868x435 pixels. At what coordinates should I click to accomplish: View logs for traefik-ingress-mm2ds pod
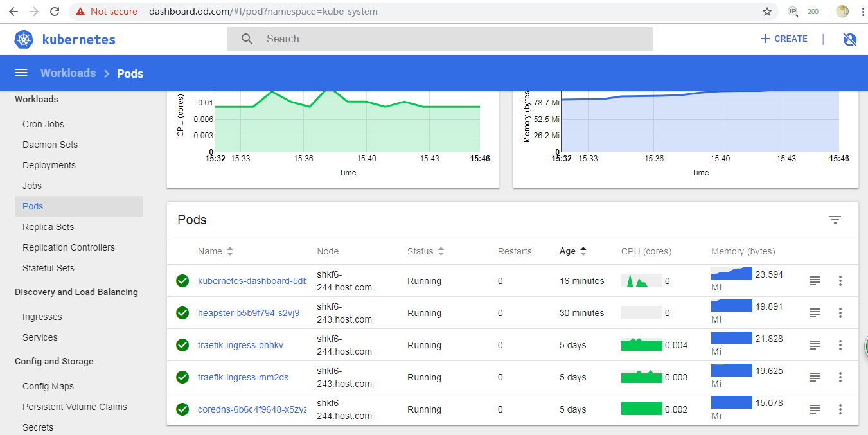[x=815, y=377]
